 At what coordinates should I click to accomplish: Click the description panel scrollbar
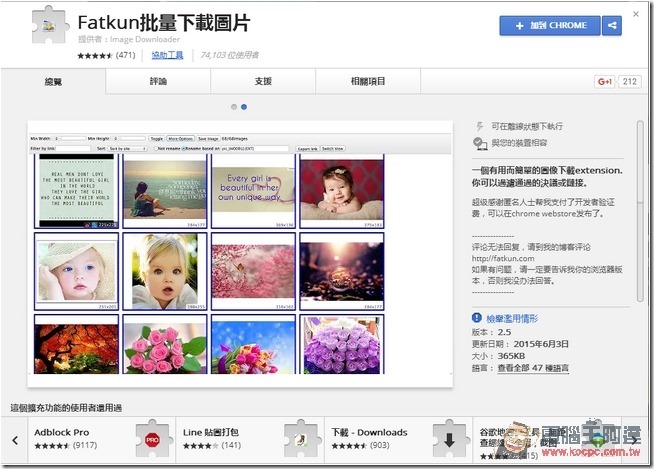[x=640, y=211]
